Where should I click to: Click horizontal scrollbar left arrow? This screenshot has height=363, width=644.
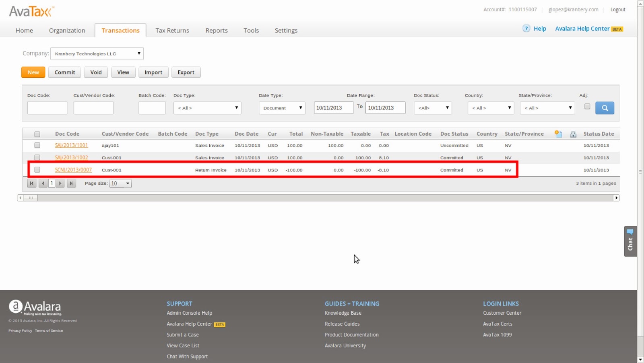pos(21,198)
